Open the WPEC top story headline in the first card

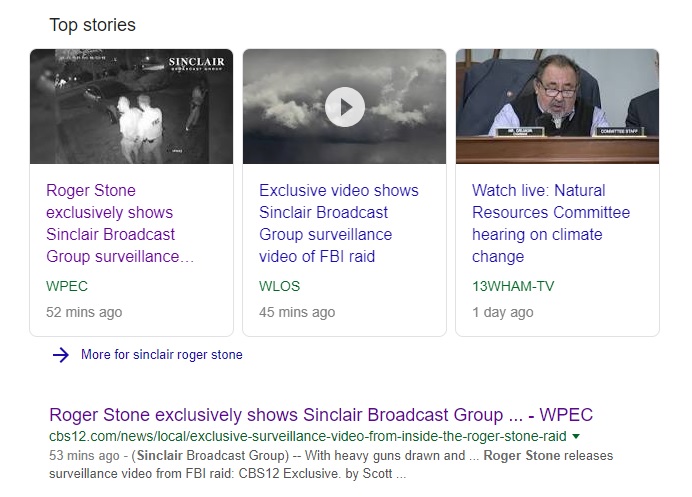pos(110,223)
